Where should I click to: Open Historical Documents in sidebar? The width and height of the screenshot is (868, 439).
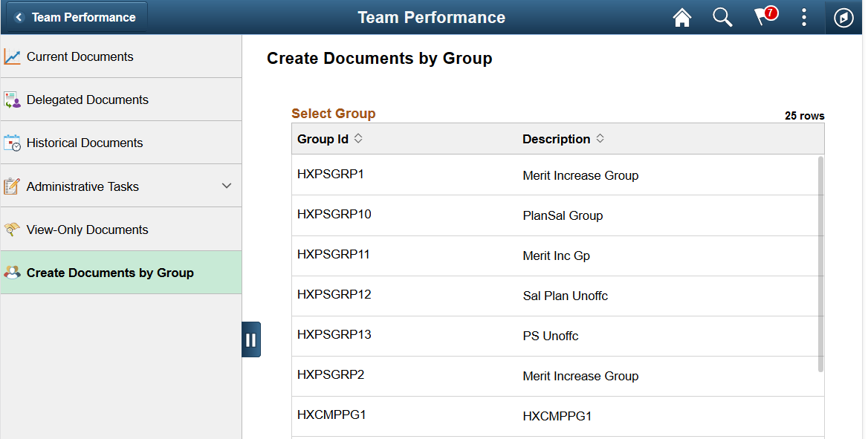click(x=120, y=143)
